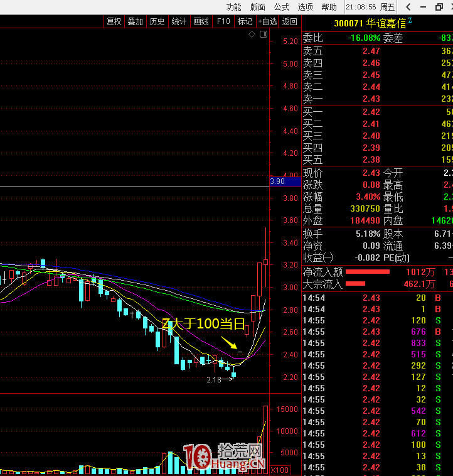Click the X100 volume scale label
The image size is (453, 476).
click(x=279, y=470)
